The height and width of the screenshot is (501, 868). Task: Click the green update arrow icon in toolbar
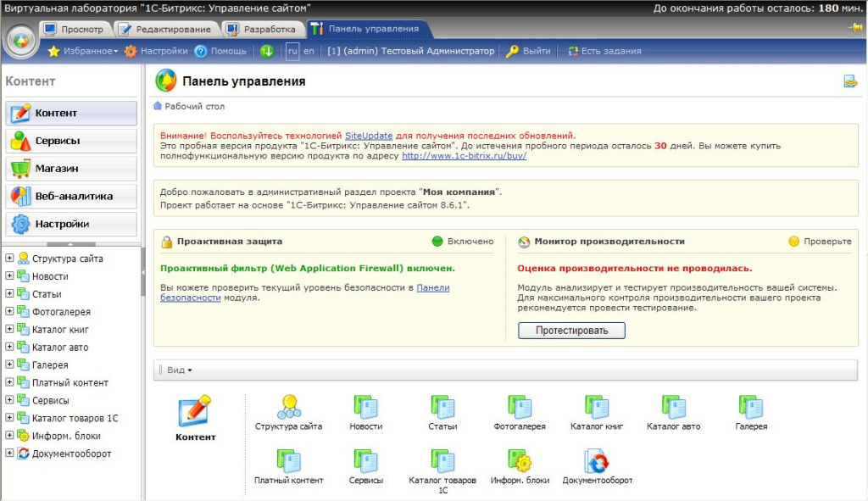tap(267, 51)
